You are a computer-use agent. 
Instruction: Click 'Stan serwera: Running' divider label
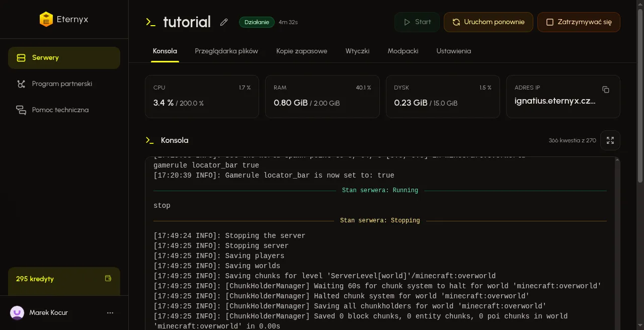[x=380, y=191]
